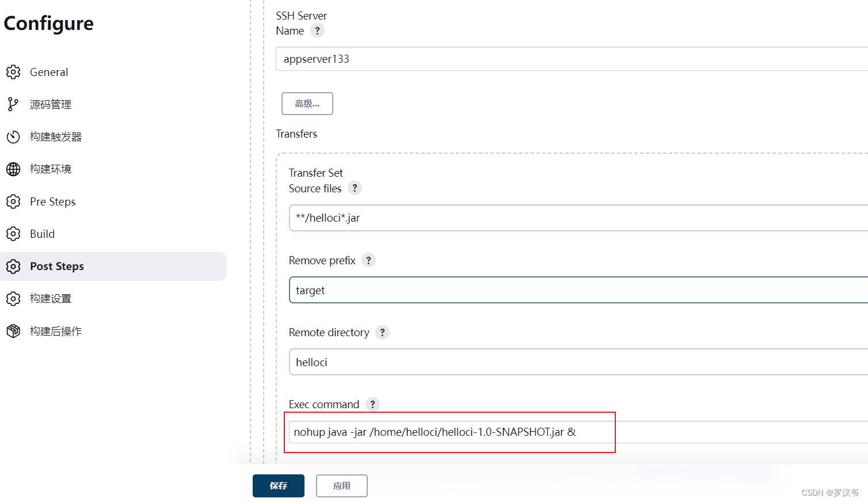The height and width of the screenshot is (502, 868).
Task: Go to Build section
Action: click(x=113, y=234)
